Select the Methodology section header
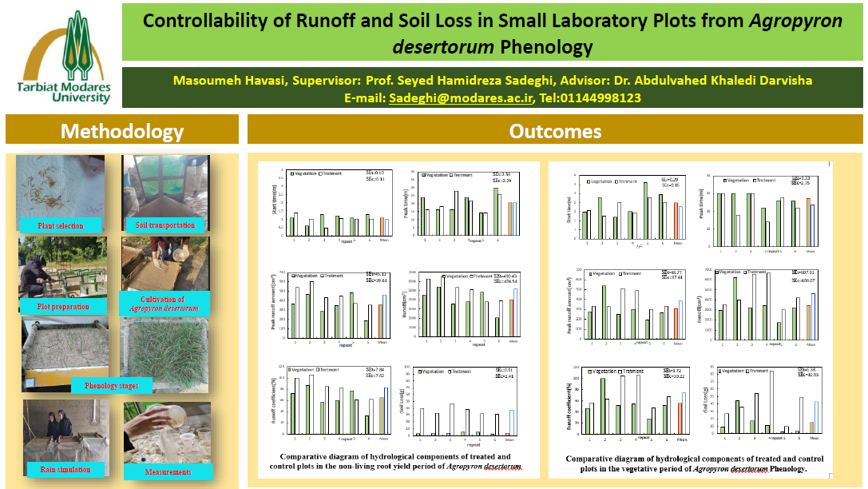 (122, 131)
